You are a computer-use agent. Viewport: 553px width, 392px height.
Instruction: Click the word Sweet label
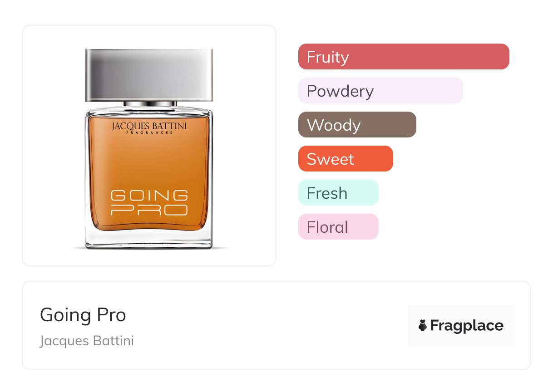coord(331,159)
